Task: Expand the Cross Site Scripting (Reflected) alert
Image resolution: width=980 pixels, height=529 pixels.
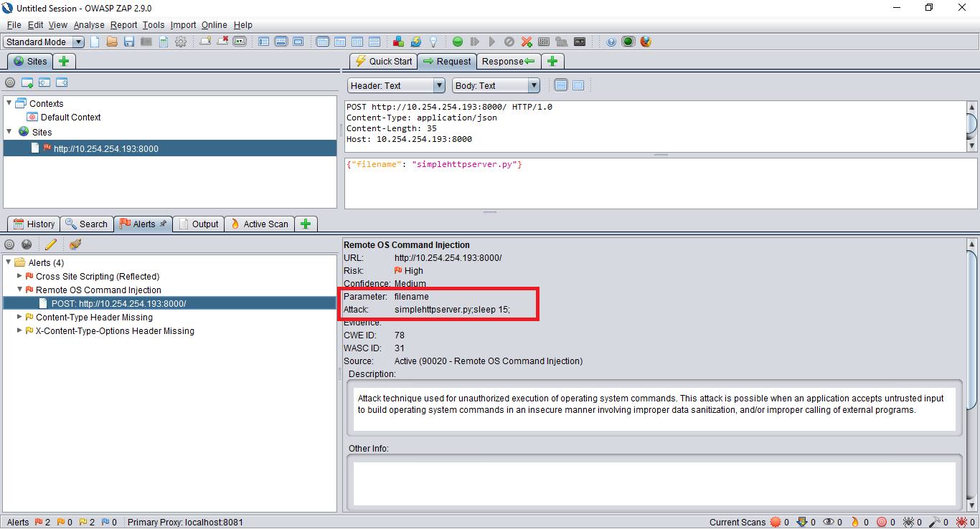Action: click(x=19, y=276)
